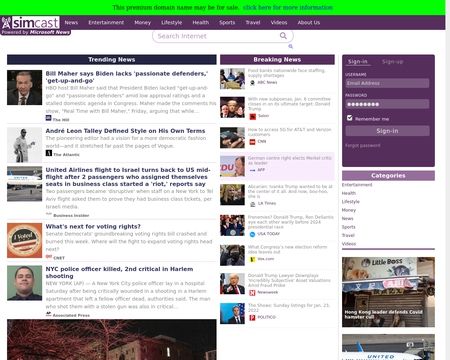Screen dimensions: 450x360
Task: Click the Bill Maher thumbnail image
Action: point(24,87)
